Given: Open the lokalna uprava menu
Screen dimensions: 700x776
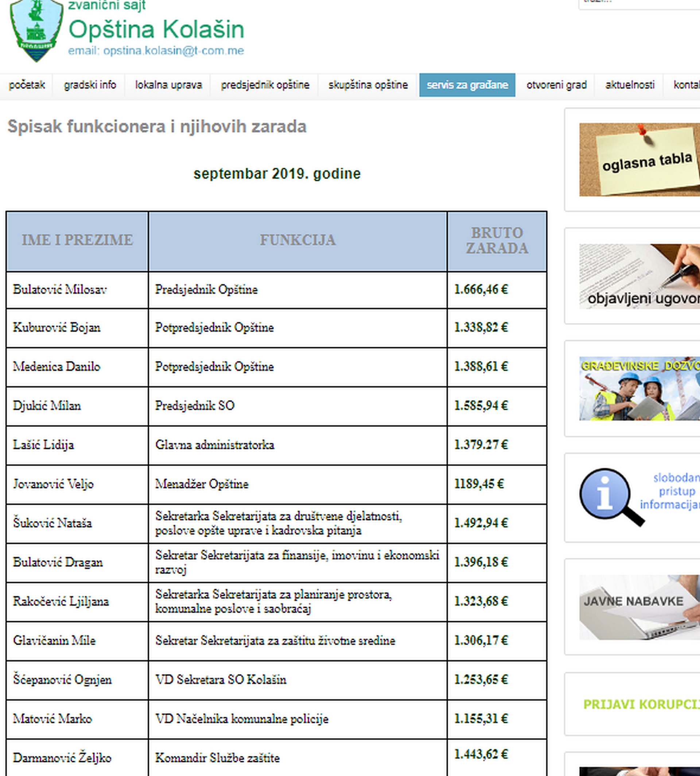Looking at the screenshot, I should click(x=168, y=85).
